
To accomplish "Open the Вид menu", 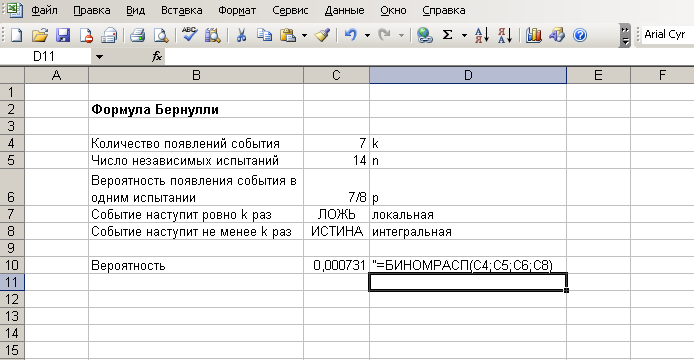I will click(x=135, y=10).
